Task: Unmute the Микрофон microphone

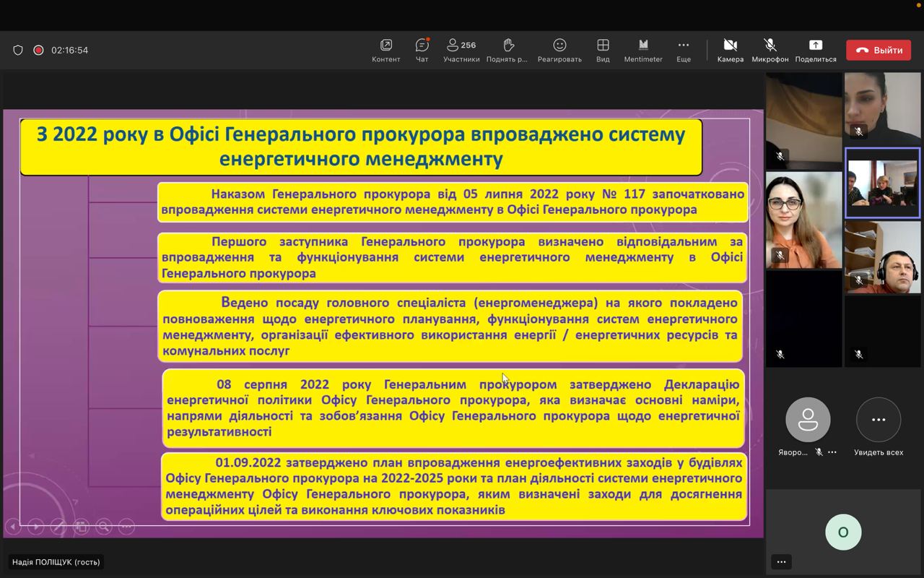Action: pyautogui.click(x=770, y=51)
